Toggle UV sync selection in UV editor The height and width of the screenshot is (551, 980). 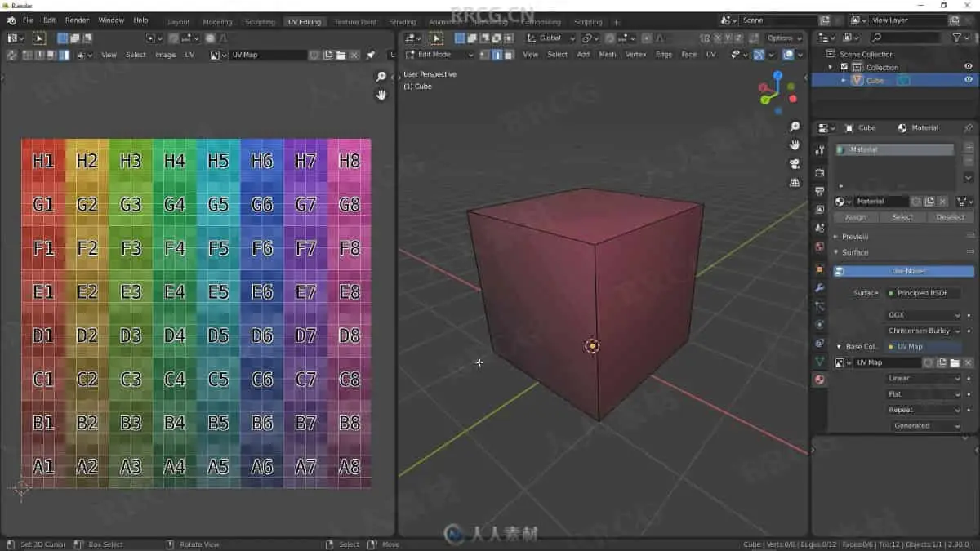click(11, 55)
